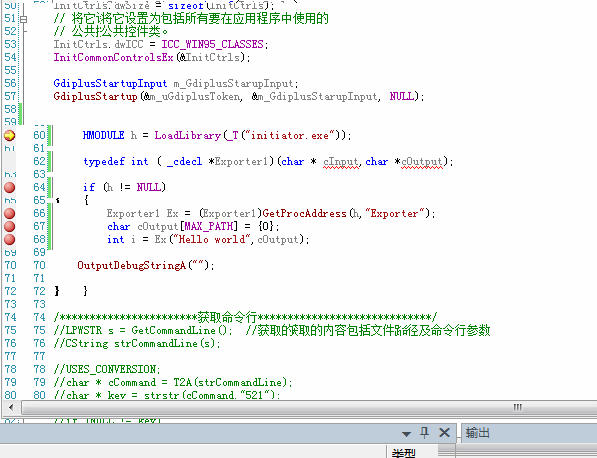Image resolution: width=597 pixels, height=458 pixels.
Task: Click the horizontal scrollbar thumb grip
Action: point(517,407)
